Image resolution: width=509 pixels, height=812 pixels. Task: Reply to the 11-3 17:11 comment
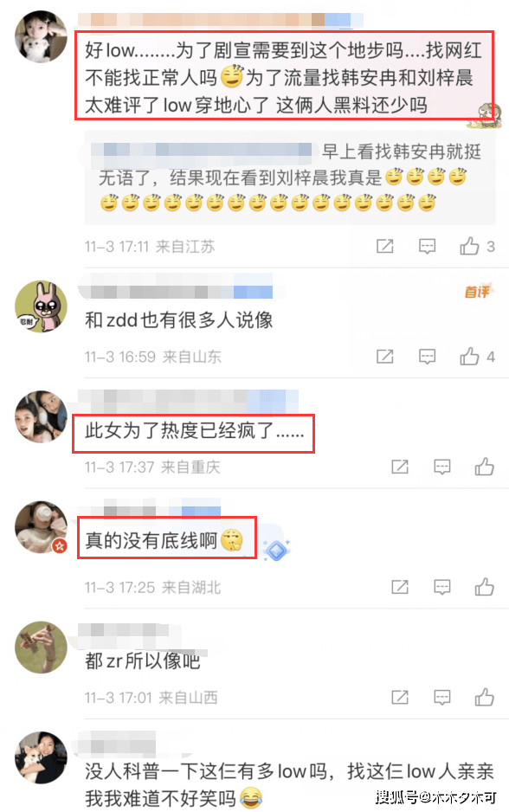point(427,247)
